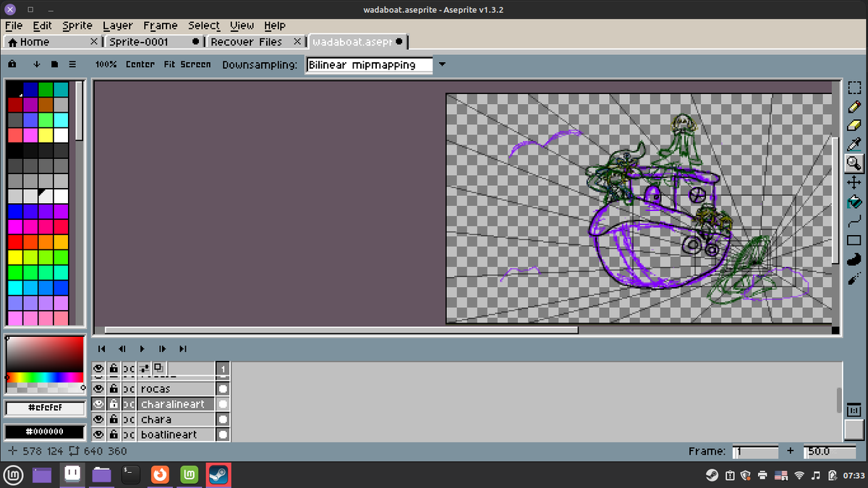This screenshot has height=488, width=868.
Task: Click the palette lock icon
Action: click(x=12, y=64)
